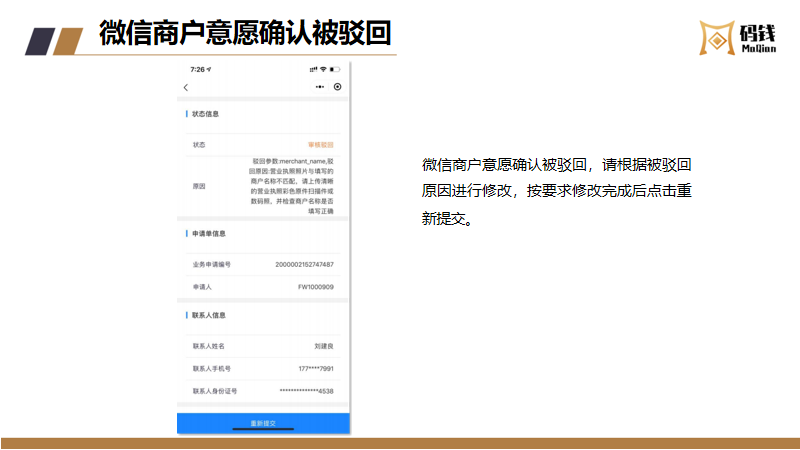
Task: Tap the battery icon in phone status bar
Action: click(336, 70)
